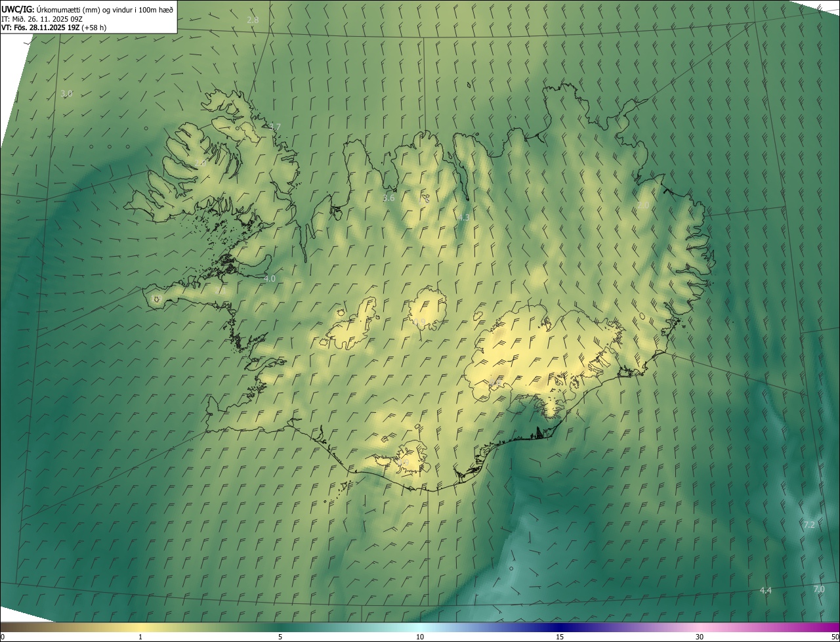Click the 7.2 value label in the southeast ocean
This screenshot has width=840, height=642.
point(809,524)
